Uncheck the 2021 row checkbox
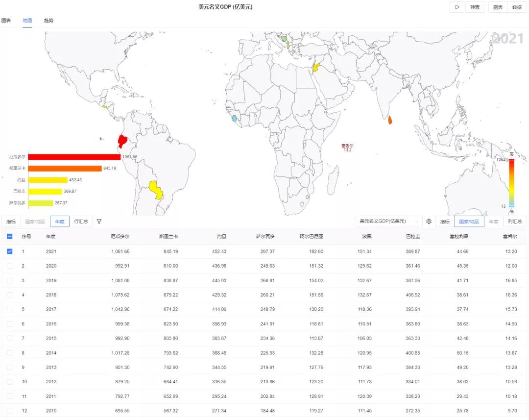 [x=9, y=251]
